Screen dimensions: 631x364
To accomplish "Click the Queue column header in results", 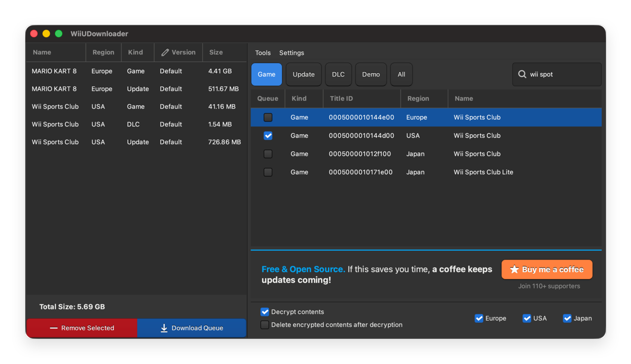I will tap(268, 99).
